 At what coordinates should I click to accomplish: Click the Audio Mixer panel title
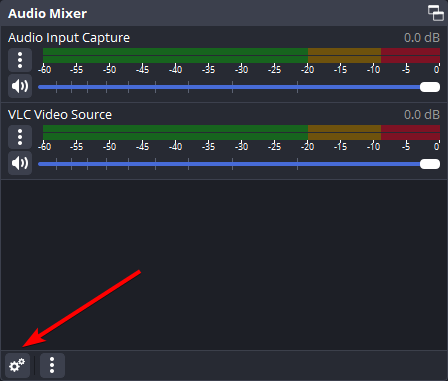point(47,14)
